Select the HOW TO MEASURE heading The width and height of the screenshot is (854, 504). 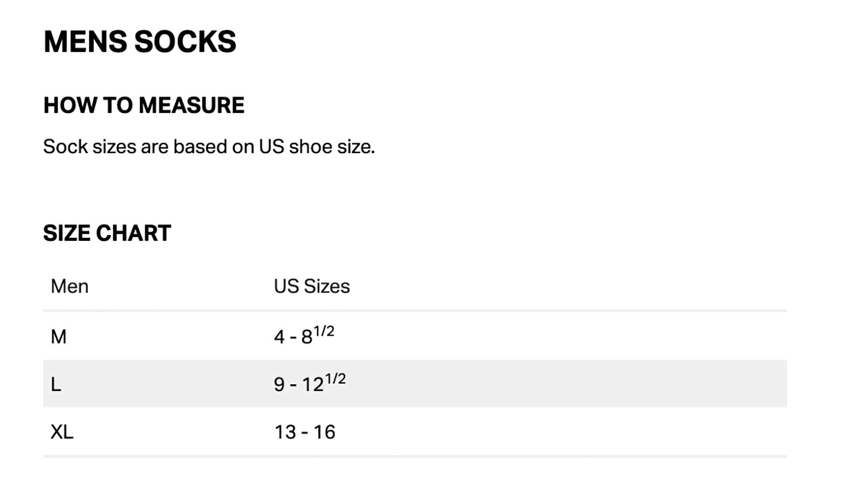click(144, 105)
